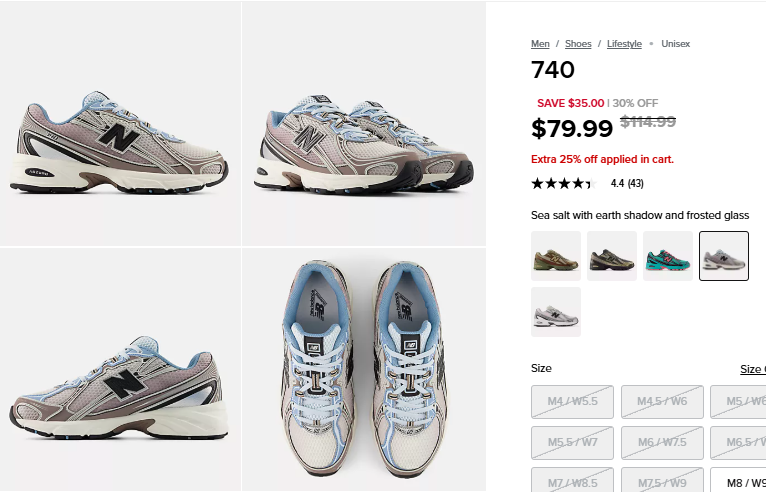766x492 pixels.
Task: Open the side profile shoe image
Action: [120, 124]
